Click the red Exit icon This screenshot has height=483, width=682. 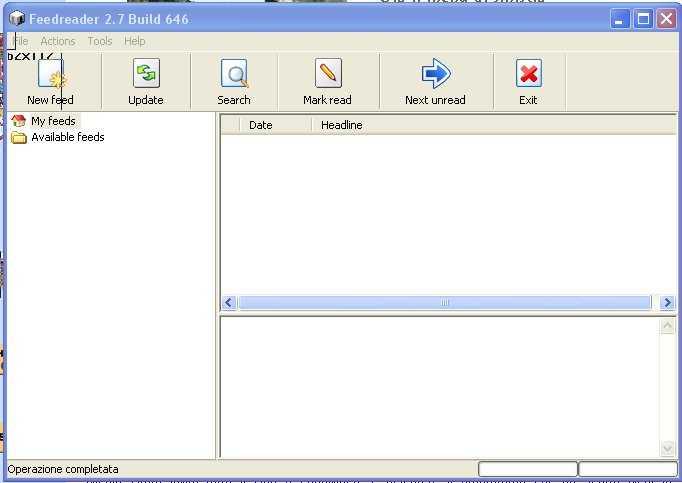pos(528,74)
